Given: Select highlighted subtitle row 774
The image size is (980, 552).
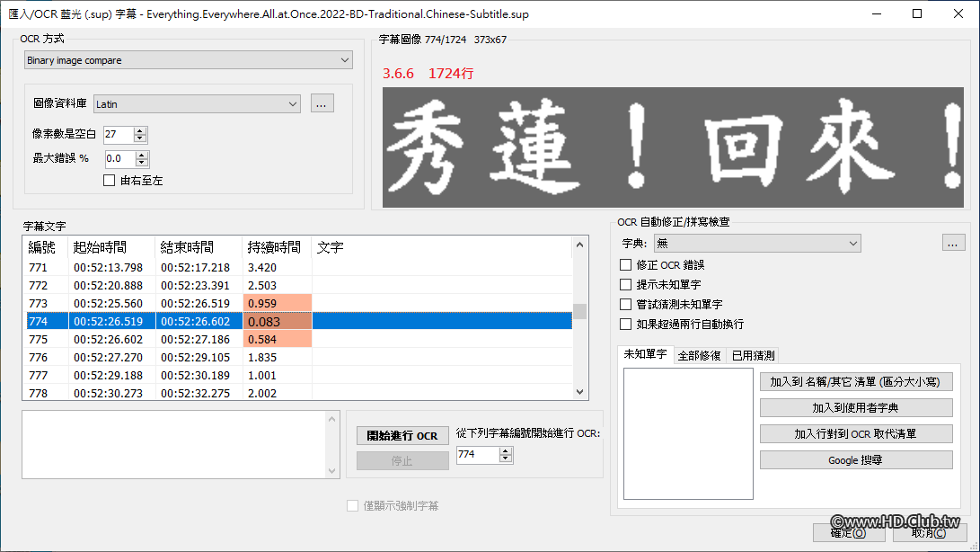Looking at the screenshot, I should [297, 321].
